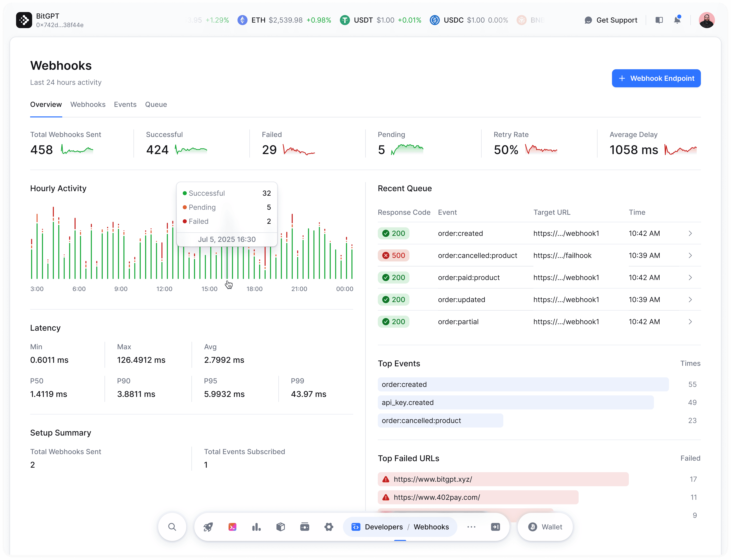The image size is (731, 560).
Task: Select the package icon in the dock
Action: pyautogui.click(x=280, y=527)
